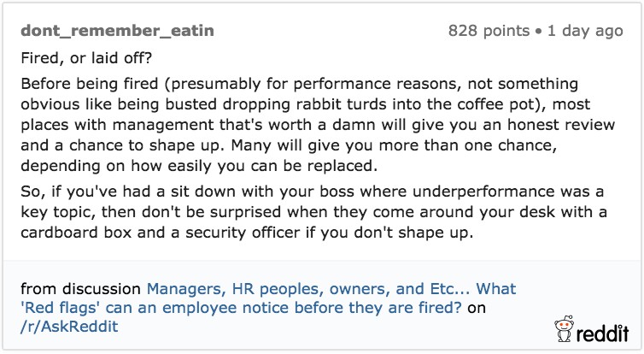
Task: Click the paragraph starting 'So, if you've had'
Action: pyautogui.click(x=299, y=212)
